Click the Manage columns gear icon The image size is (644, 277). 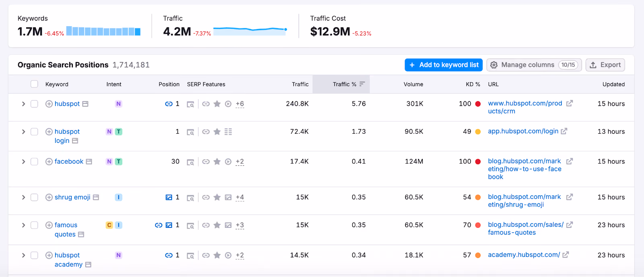pyautogui.click(x=494, y=65)
